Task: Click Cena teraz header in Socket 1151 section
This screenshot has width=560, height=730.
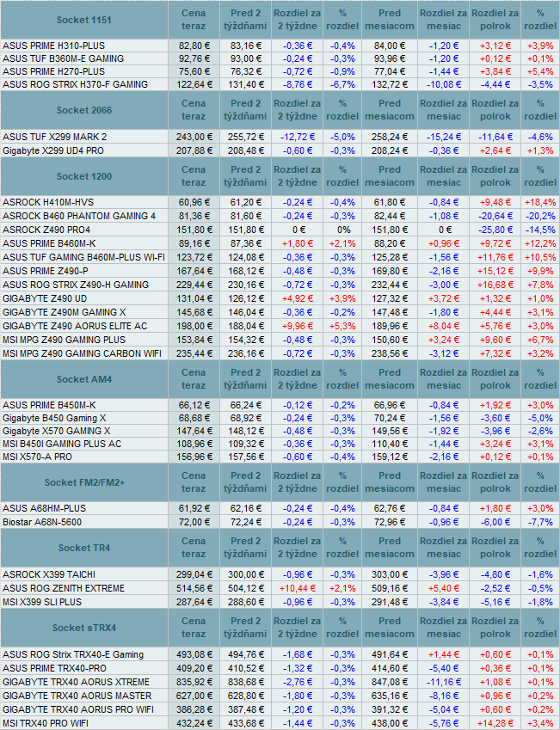Action: point(194,20)
